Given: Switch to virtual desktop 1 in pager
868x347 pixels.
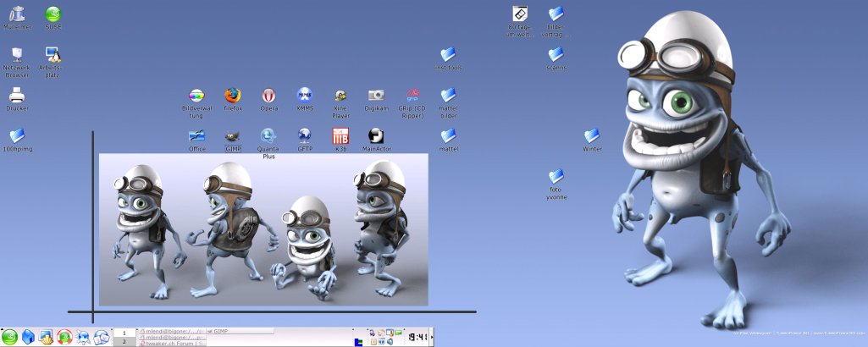Looking at the screenshot, I should click(124, 333).
